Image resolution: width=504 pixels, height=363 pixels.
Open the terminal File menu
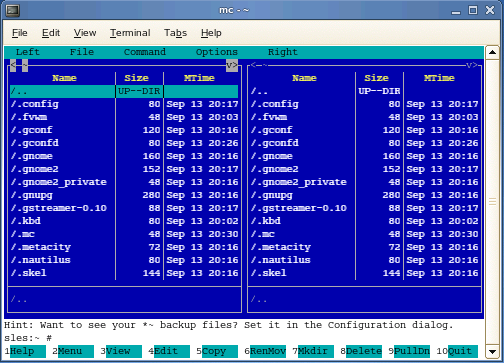click(20, 33)
